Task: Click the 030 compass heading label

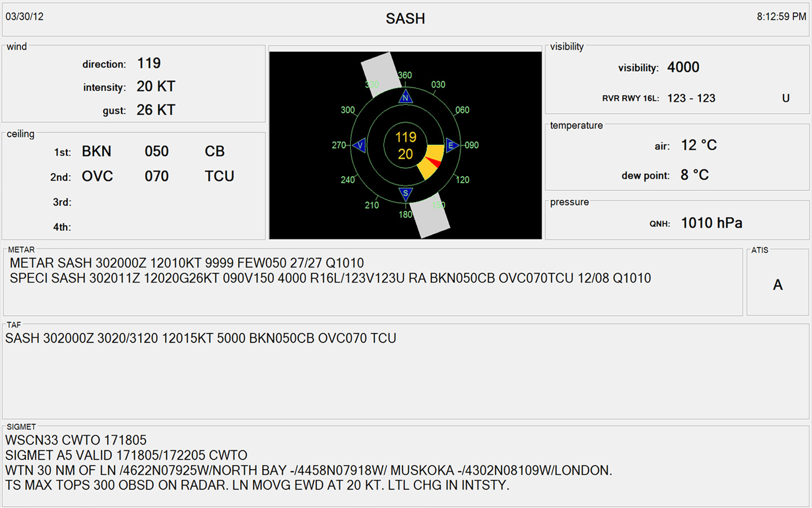Action: click(438, 85)
